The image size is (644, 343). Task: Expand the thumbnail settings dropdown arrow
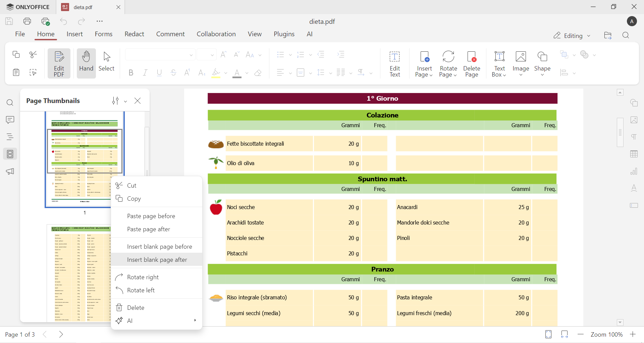click(126, 101)
